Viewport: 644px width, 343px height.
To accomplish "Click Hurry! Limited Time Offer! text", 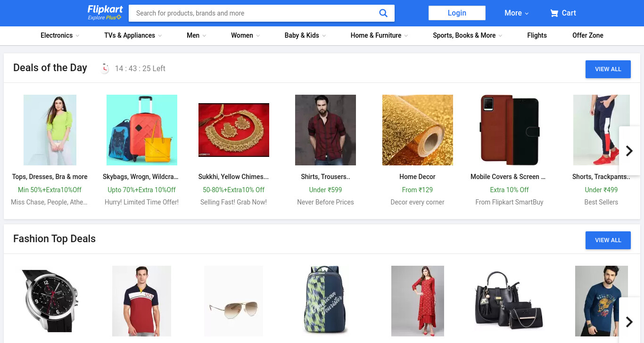I will coord(141,202).
